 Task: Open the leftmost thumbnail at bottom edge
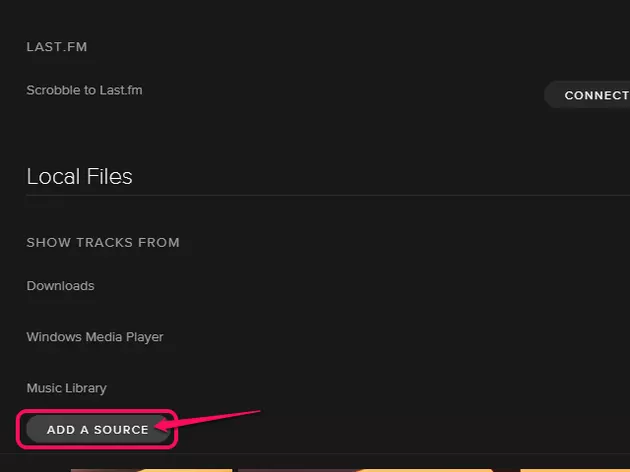click(x=150, y=468)
